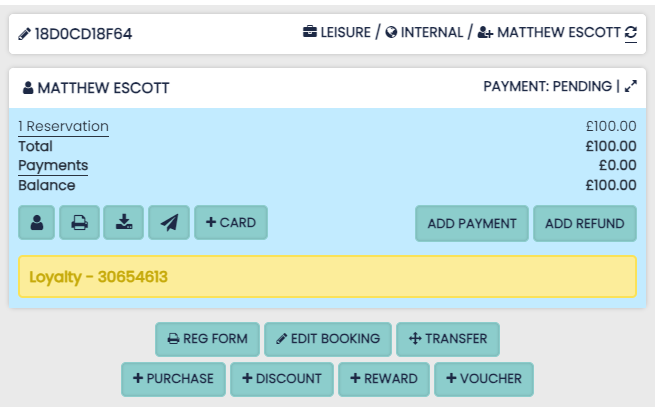Expand the payment panel with arrows icon

[x=630, y=87]
